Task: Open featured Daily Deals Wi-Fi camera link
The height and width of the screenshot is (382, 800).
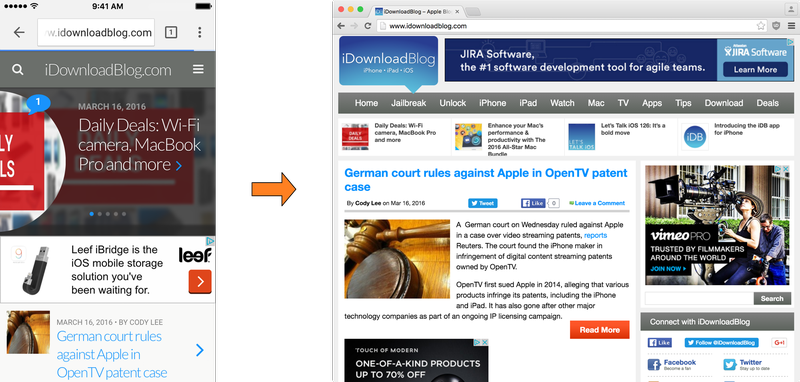Action: tap(406, 133)
